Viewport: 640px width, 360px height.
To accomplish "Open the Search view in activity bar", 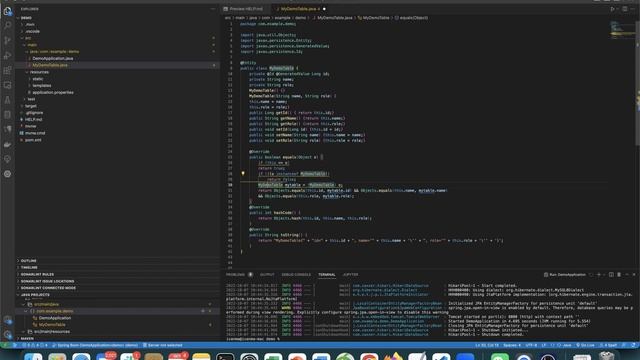I will click(7, 25).
